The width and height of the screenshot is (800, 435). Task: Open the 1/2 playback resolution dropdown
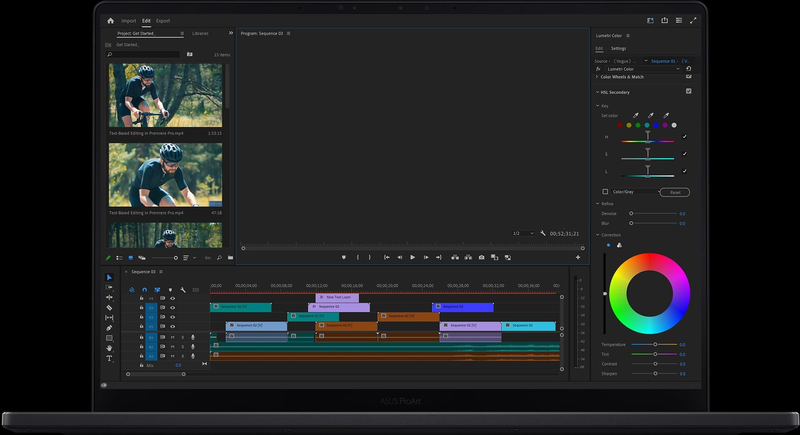point(523,233)
